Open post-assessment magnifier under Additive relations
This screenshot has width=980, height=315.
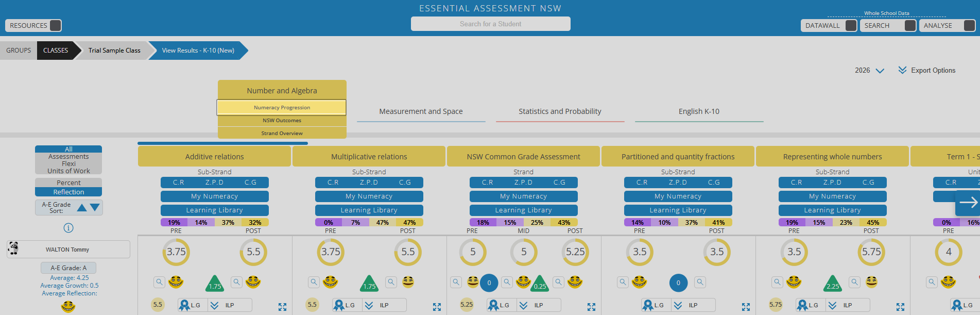[x=237, y=282]
